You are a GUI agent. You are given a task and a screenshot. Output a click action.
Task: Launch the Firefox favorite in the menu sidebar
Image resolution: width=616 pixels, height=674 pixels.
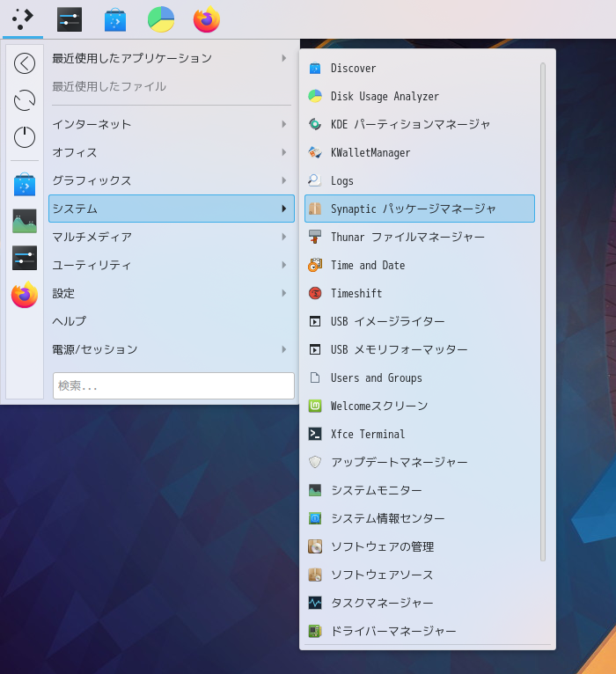[25, 295]
